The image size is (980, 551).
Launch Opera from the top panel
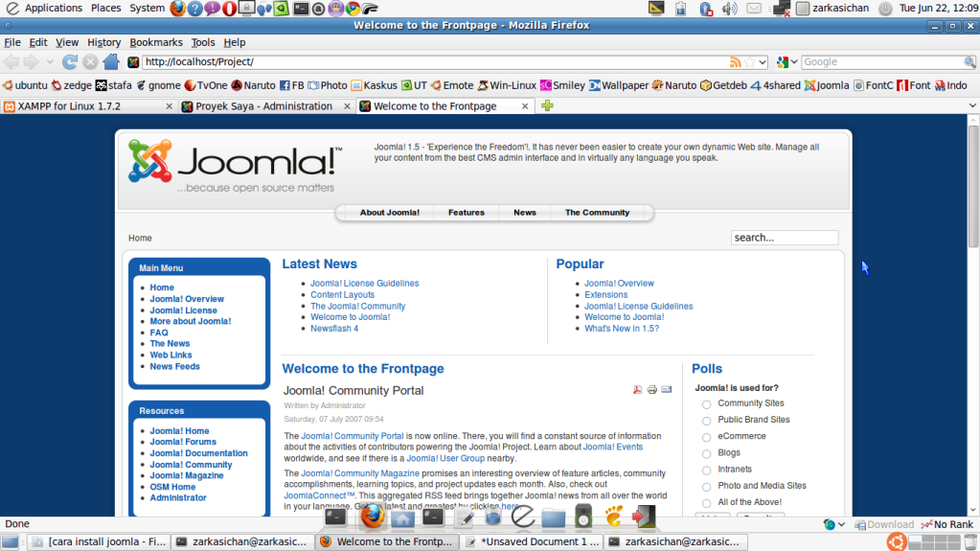point(229,8)
